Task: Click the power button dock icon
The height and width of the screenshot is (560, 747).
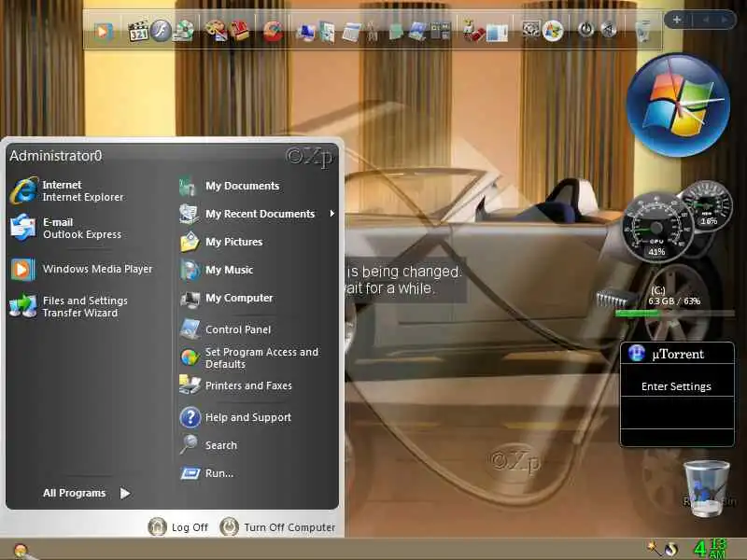Action: [x=586, y=30]
